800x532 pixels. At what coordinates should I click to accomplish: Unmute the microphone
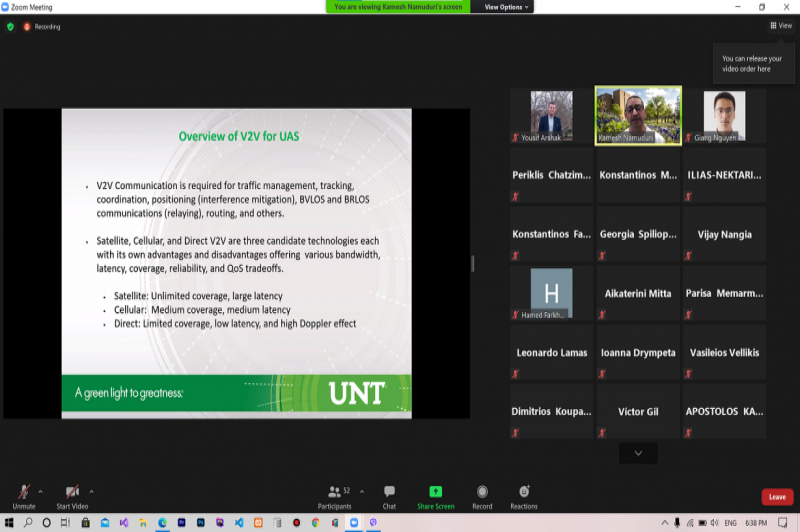23,492
